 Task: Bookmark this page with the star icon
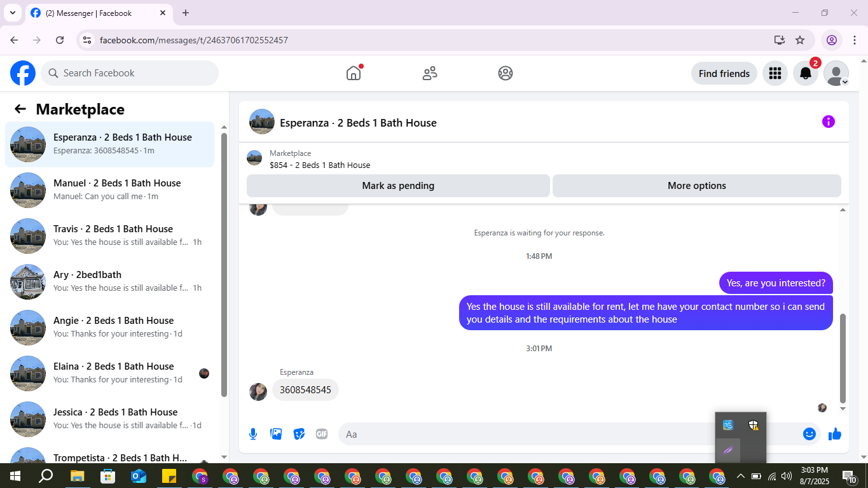coord(800,40)
